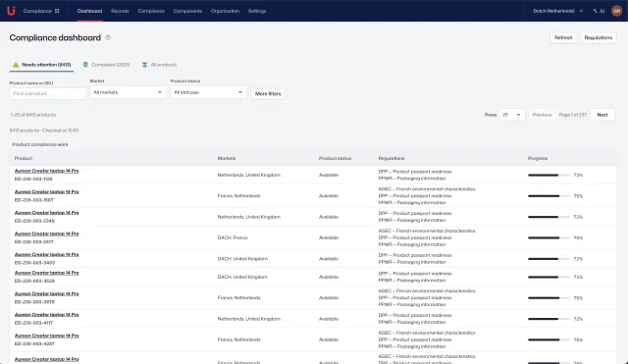
Task: Open the GR user avatar menu
Action: [617, 11]
